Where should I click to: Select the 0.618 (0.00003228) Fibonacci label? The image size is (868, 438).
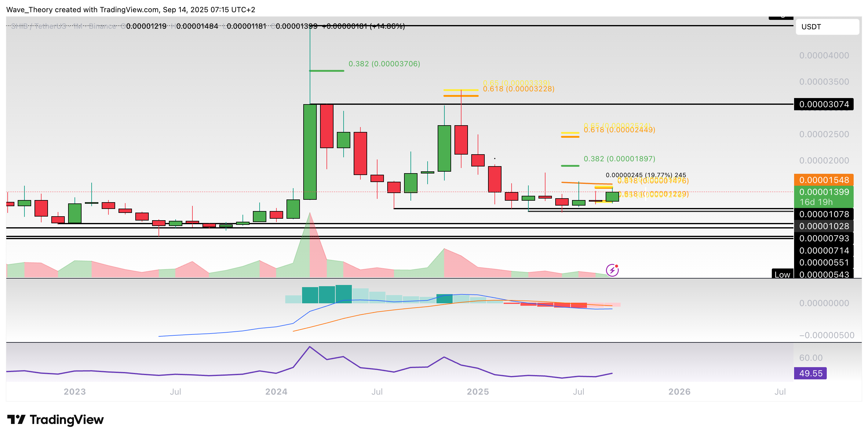[x=518, y=89]
